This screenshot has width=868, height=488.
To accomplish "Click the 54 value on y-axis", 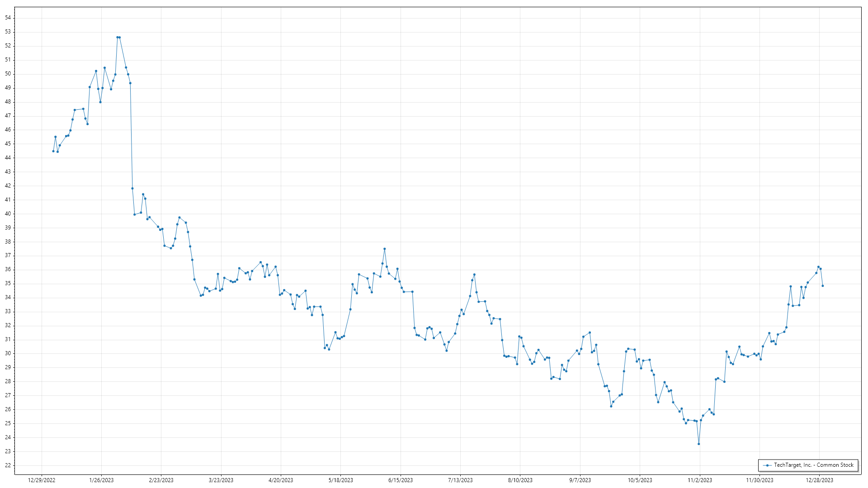I will point(8,18).
